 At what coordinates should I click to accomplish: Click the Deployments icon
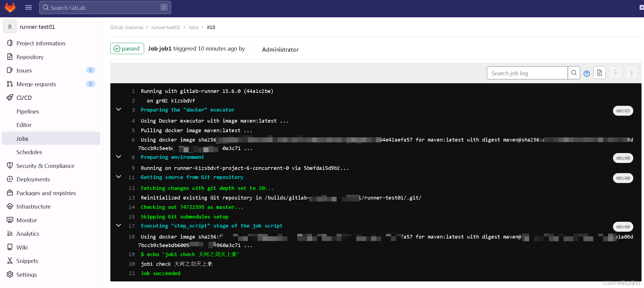[10, 179]
